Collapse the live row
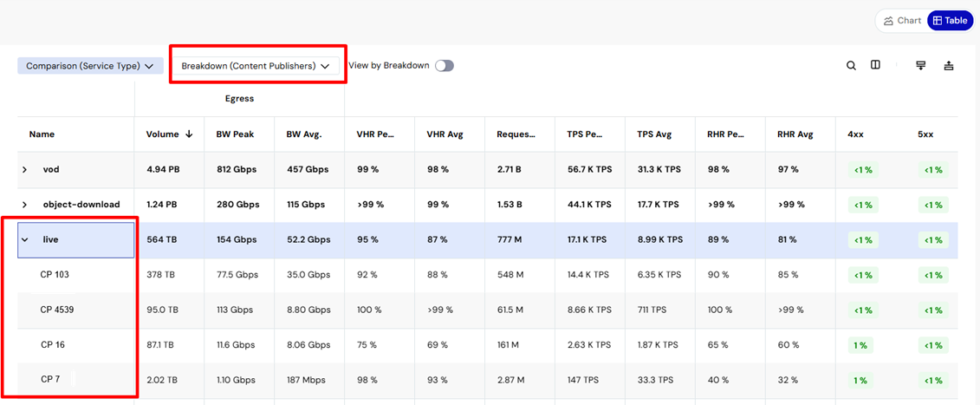This screenshot has width=980, height=405. (x=24, y=239)
